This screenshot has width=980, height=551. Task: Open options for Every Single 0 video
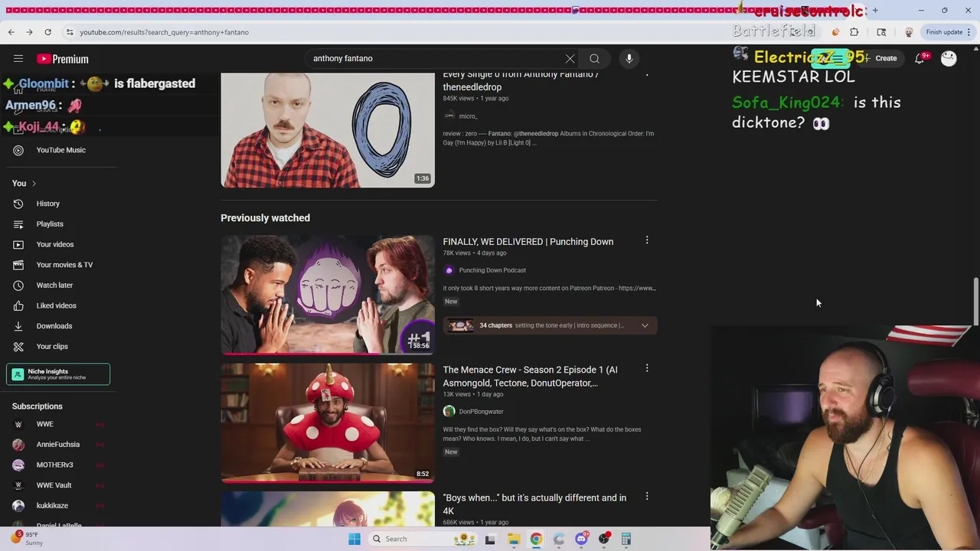pos(647,75)
